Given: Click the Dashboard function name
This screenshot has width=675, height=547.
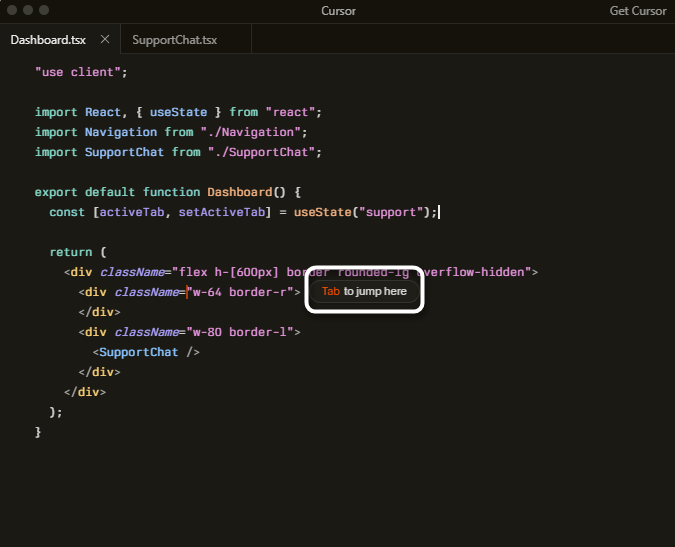Looking at the screenshot, I should (240, 192).
